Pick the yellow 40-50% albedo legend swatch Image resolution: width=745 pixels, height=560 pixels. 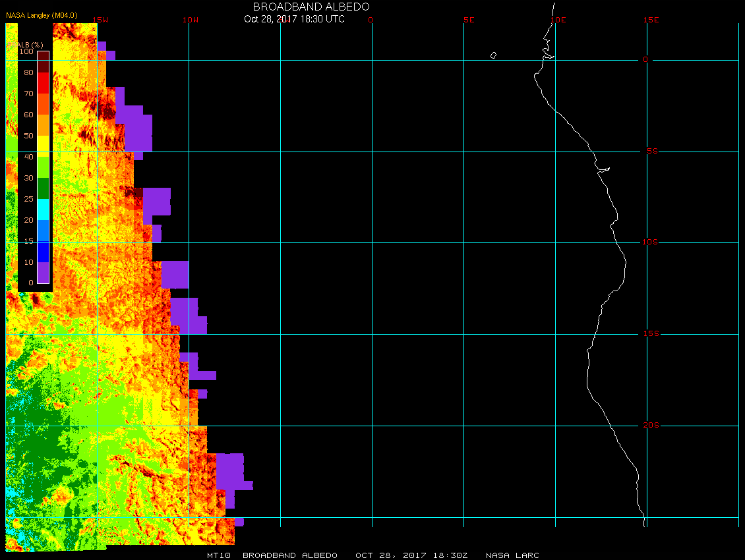click(43, 146)
